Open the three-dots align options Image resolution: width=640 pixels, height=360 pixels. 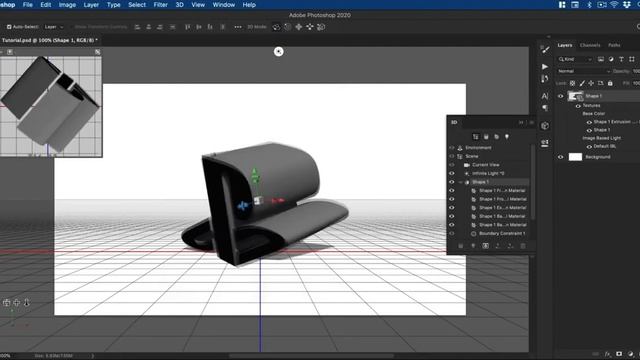coord(238,27)
